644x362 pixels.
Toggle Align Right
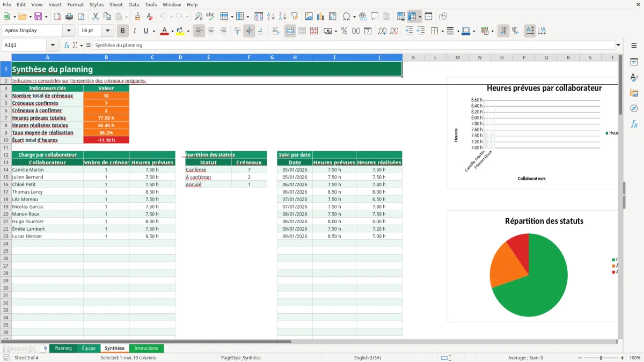point(223,31)
